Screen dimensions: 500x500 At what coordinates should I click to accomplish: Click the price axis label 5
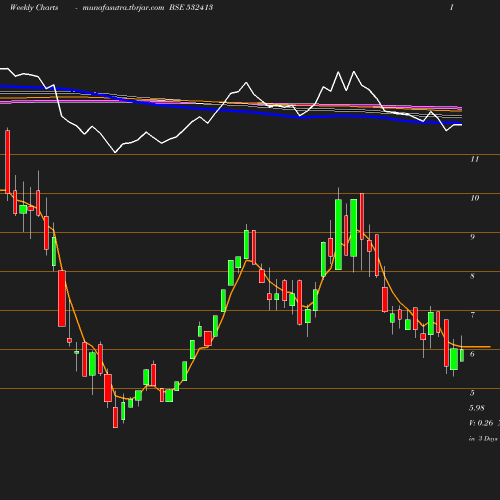[x=472, y=393]
